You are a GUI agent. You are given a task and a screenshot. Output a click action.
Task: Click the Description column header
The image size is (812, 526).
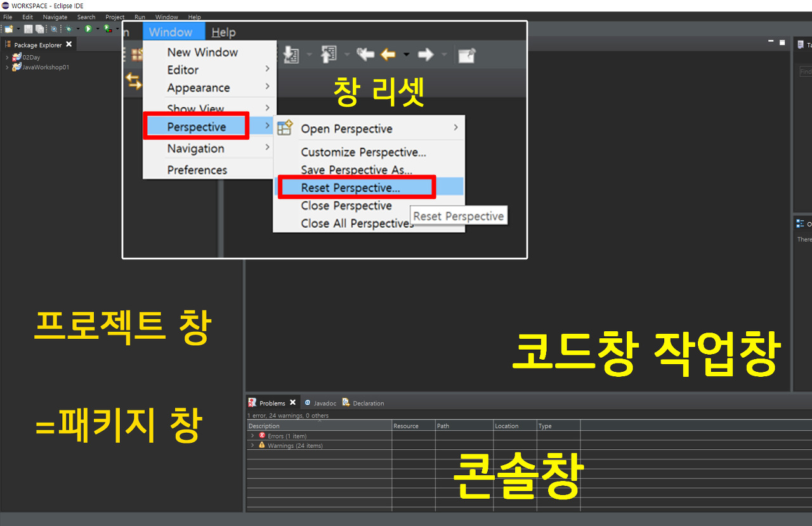tap(319, 426)
